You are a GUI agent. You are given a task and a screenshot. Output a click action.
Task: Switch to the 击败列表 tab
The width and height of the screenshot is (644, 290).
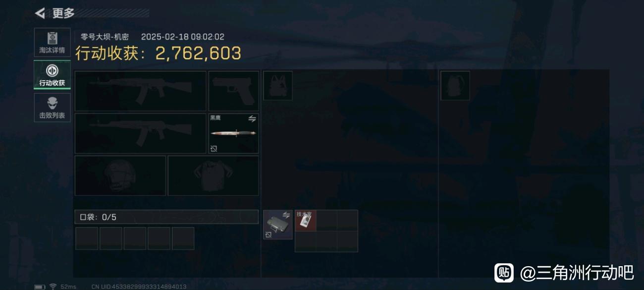point(52,108)
